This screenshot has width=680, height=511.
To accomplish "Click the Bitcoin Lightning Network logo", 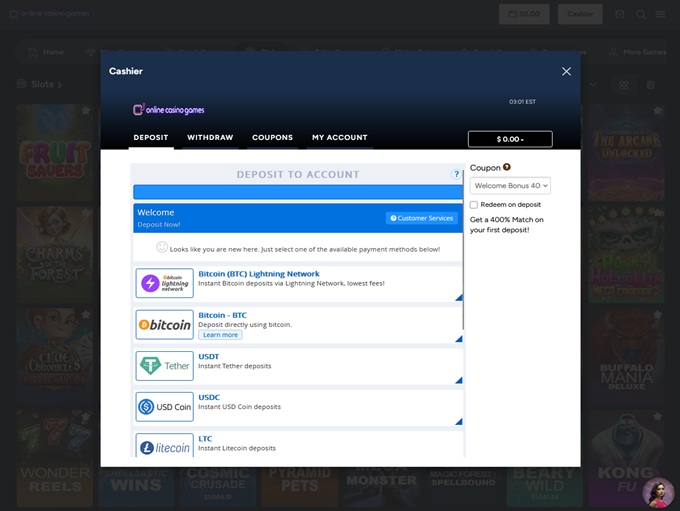I will (x=165, y=283).
